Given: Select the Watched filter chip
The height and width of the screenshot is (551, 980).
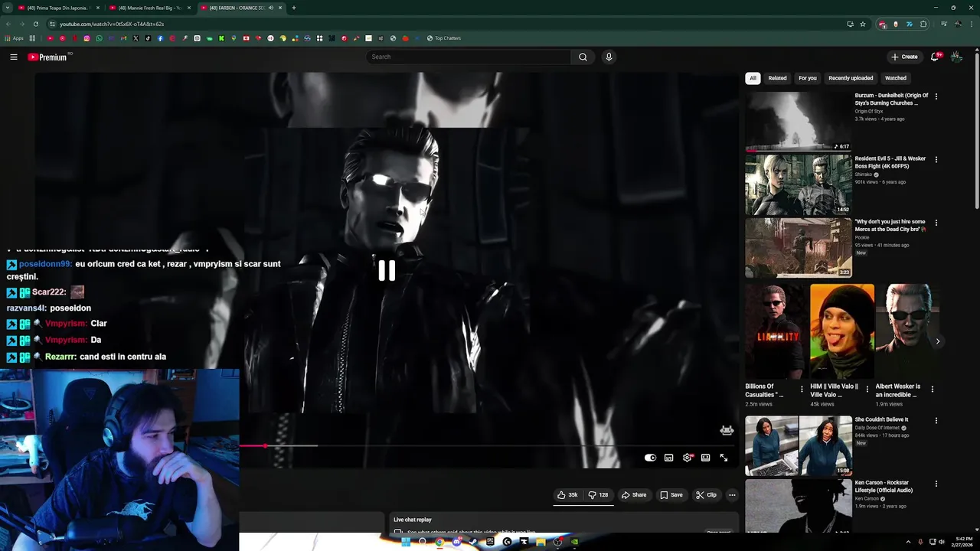Looking at the screenshot, I should coord(895,78).
